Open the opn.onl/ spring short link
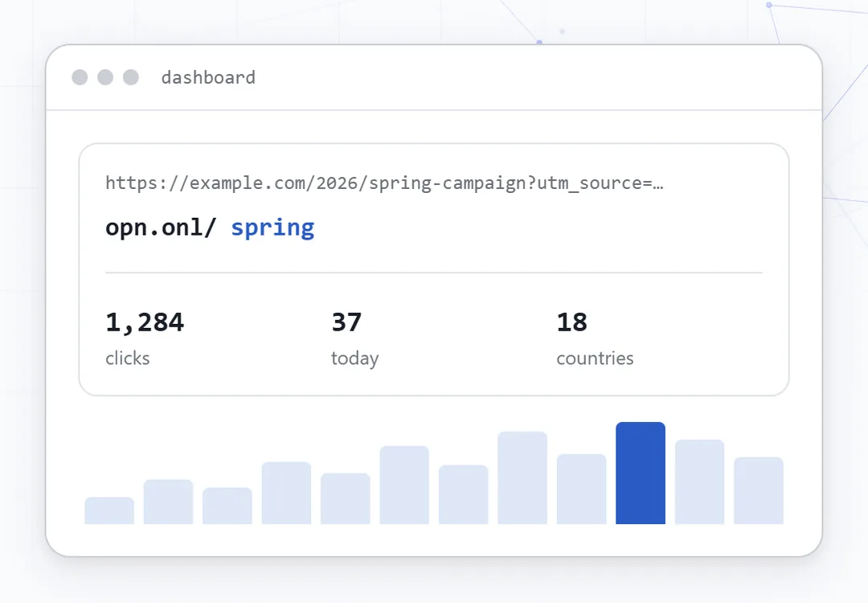The height and width of the screenshot is (603, 868). [x=210, y=228]
